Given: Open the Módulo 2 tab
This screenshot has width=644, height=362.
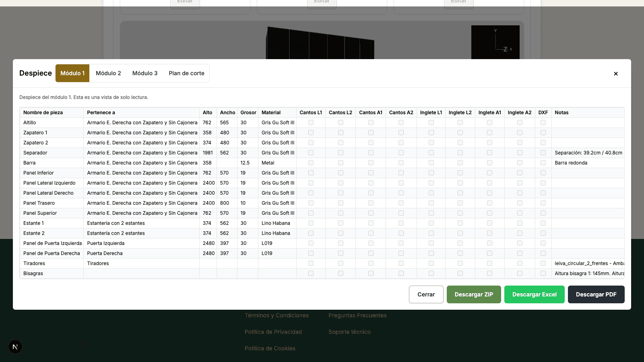Looking at the screenshot, I should pyautogui.click(x=108, y=73).
